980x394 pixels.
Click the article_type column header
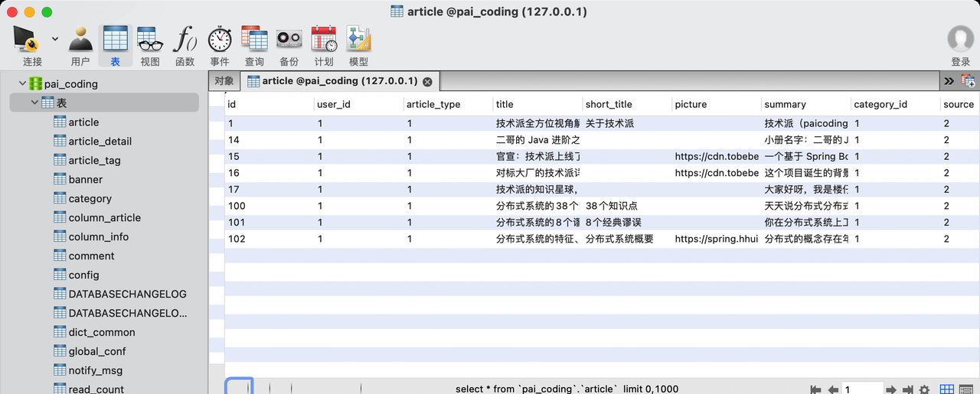(x=449, y=104)
